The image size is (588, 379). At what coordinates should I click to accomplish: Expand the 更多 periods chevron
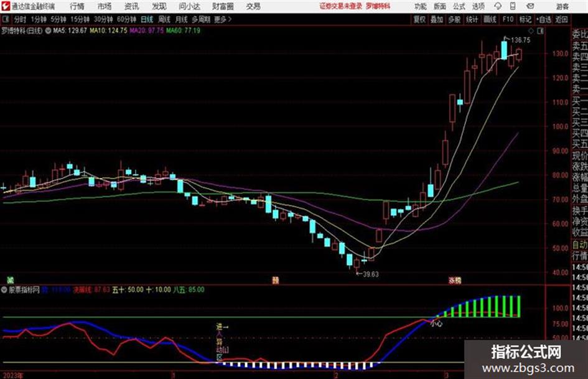point(223,19)
